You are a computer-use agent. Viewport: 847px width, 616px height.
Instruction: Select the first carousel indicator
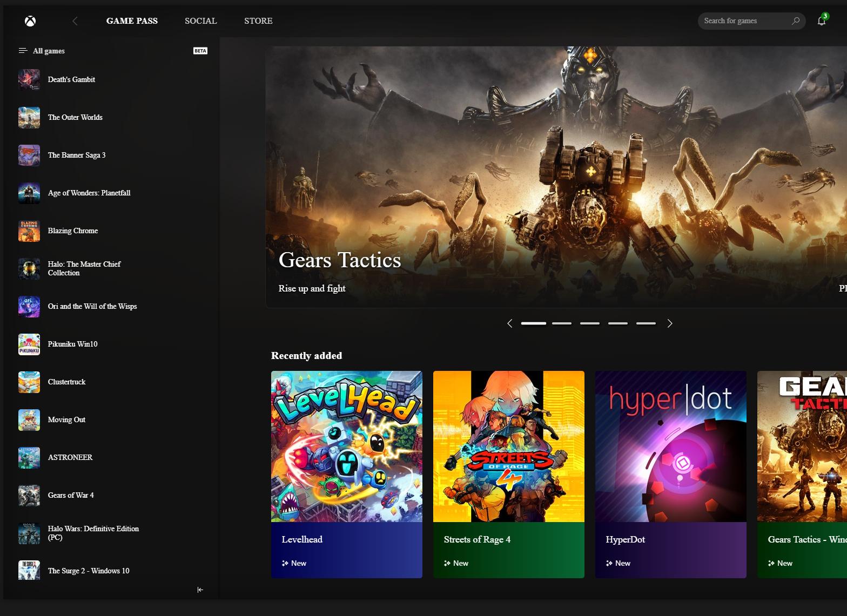point(534,323)
